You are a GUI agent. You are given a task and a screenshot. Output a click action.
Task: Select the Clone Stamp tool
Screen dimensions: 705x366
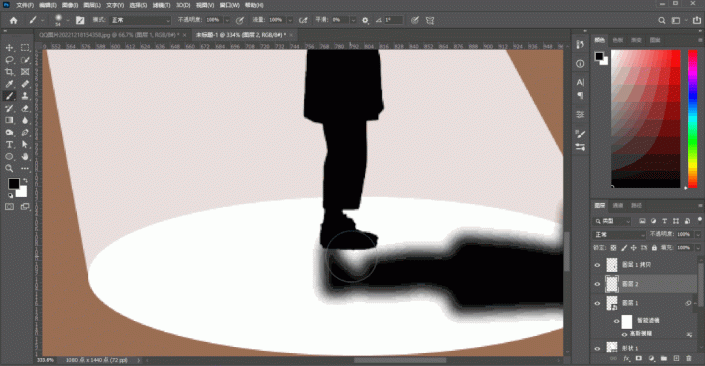25,96
